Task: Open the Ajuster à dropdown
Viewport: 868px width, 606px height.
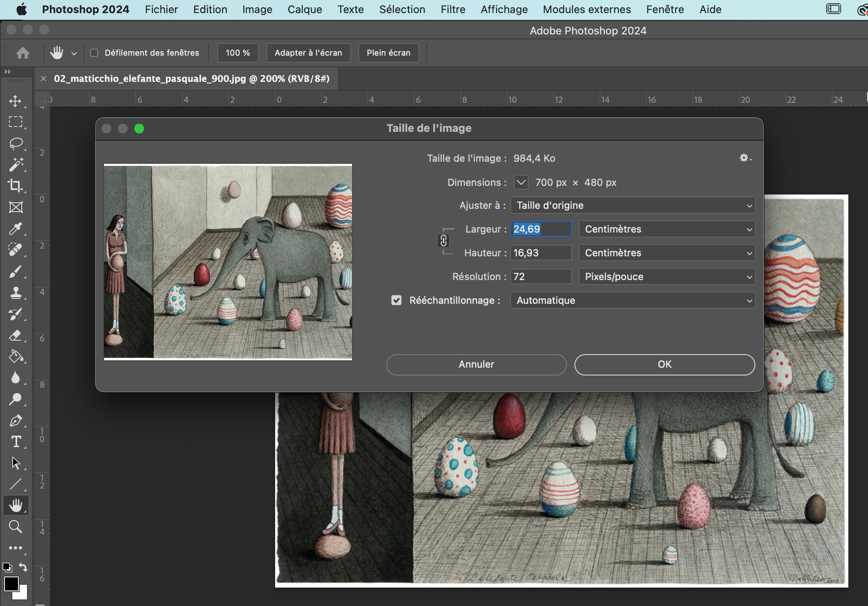Action: pos(633,205)
